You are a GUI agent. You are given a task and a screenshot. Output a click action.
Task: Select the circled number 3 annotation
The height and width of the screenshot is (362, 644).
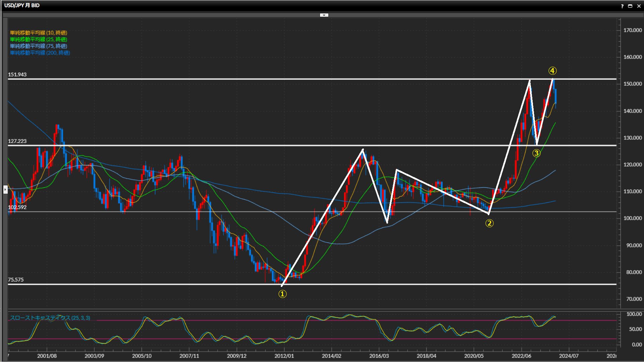(536, 153)
